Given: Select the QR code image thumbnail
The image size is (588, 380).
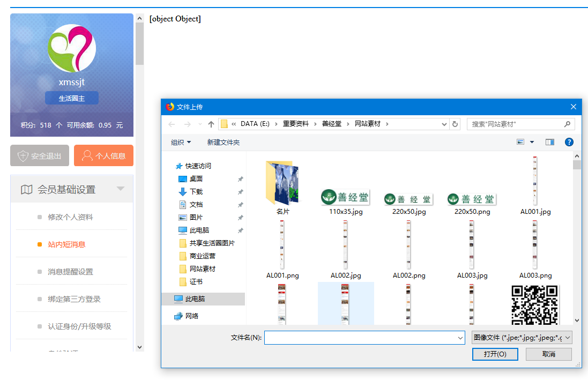Looking at the screenshot, I should tap(534, 304).
